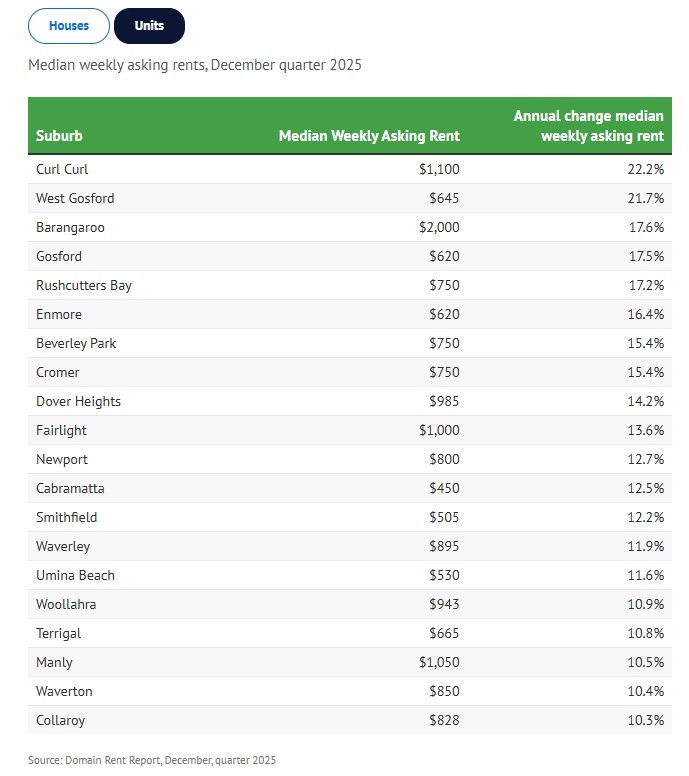Click the West Gosford suburb name
The image size is (689, 776).
coord(75,198)
